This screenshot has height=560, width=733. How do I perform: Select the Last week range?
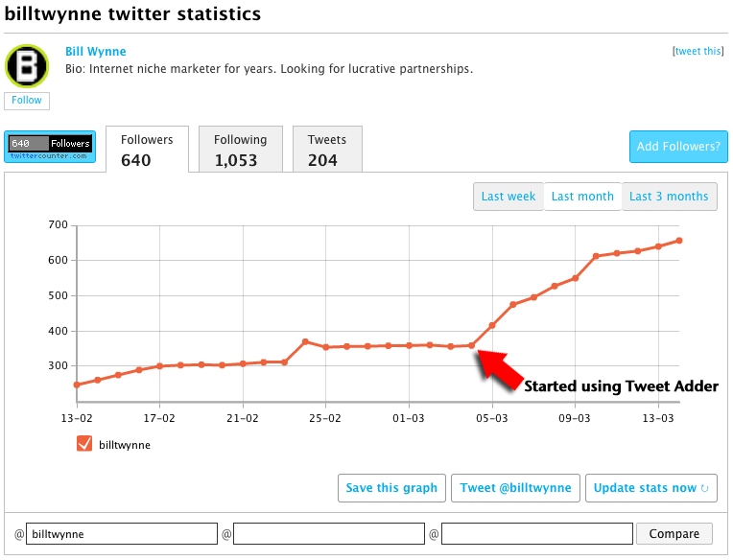(508, 197)
